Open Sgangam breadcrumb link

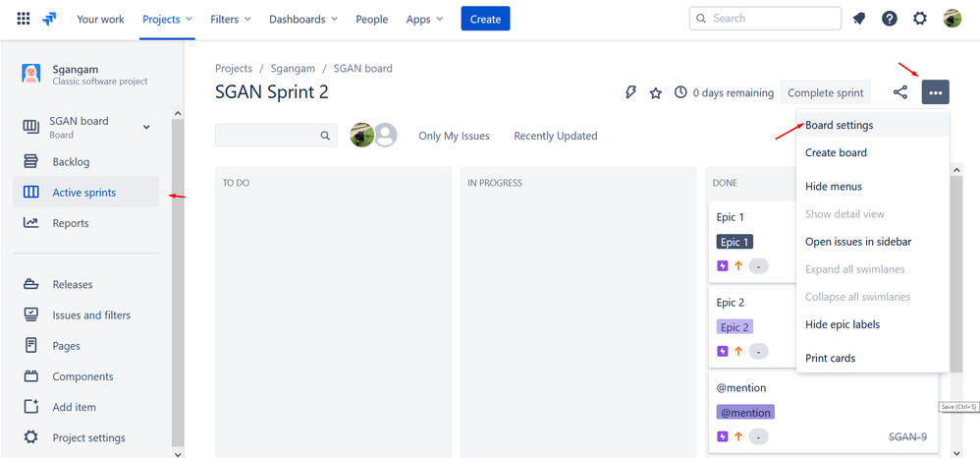point(294,68)
